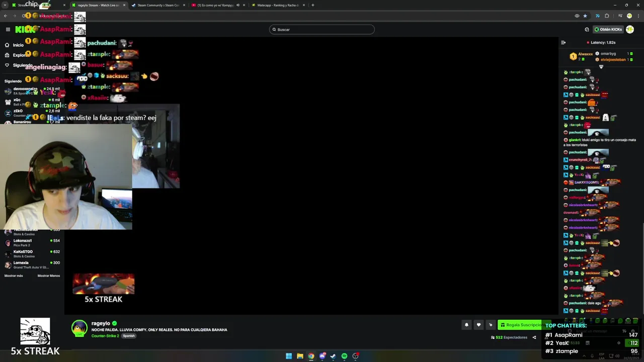This screenshot has height=362, width=644.
Task: Click the Counter-Strike 2 category link
Action: [105, 336]
